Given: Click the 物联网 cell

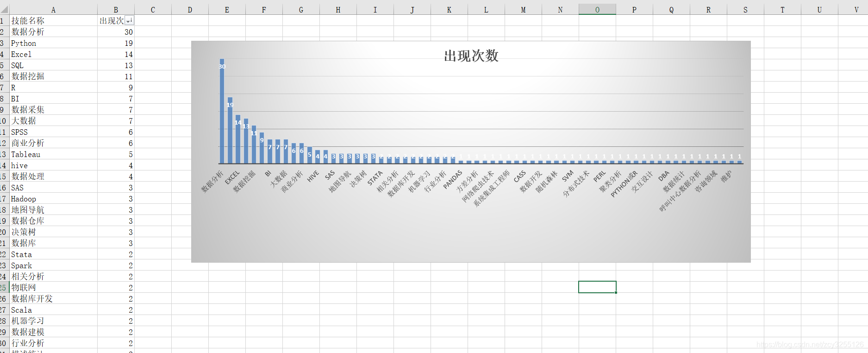Looking at the screenshot, I should click(53, 288).
